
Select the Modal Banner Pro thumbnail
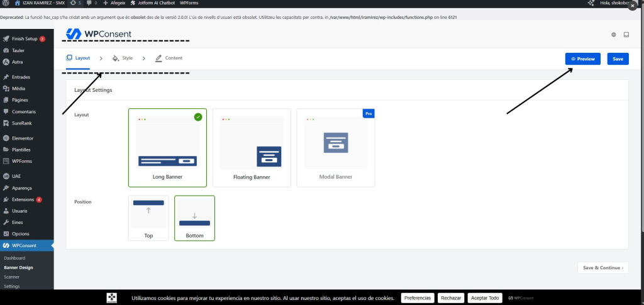[335, 148]
